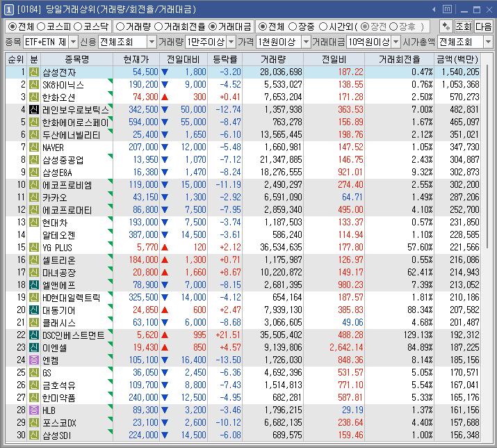Click the red up arrow in 마녀공장 row

coord(165,272)
